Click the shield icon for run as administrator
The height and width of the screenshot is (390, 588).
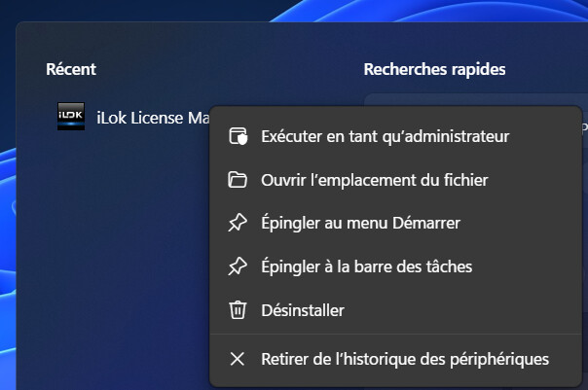click(237, 137)
